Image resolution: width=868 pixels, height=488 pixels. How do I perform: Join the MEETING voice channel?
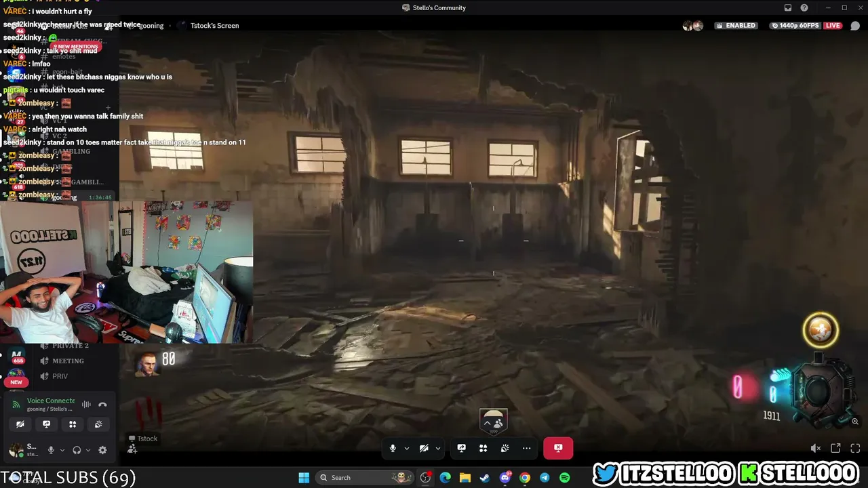coord(68,361)
